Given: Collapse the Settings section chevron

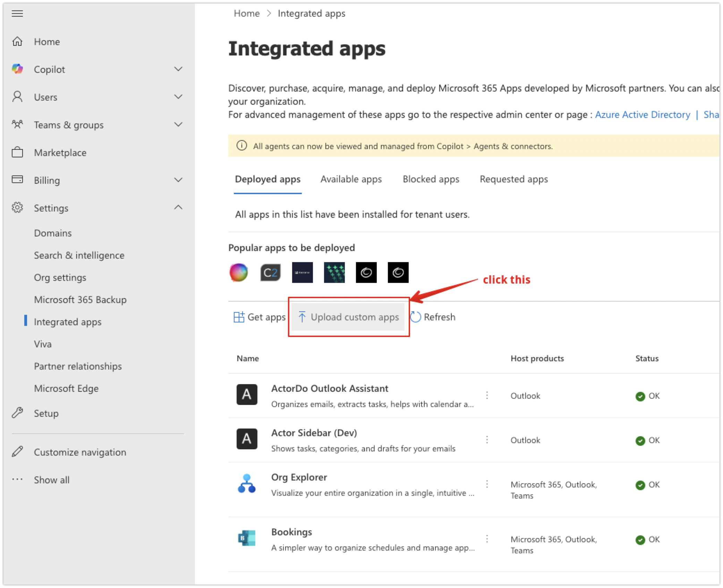Looking at the screenshot, I should 178,207.
